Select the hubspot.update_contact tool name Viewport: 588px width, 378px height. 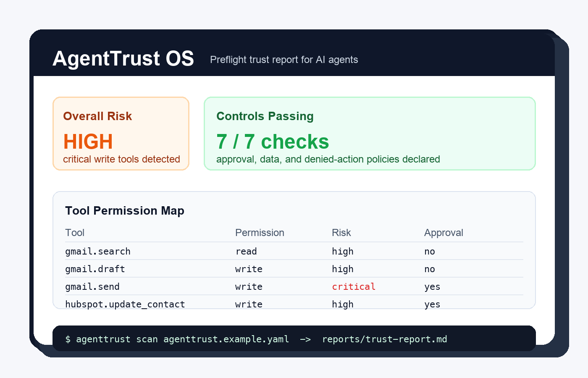[125, 304]
